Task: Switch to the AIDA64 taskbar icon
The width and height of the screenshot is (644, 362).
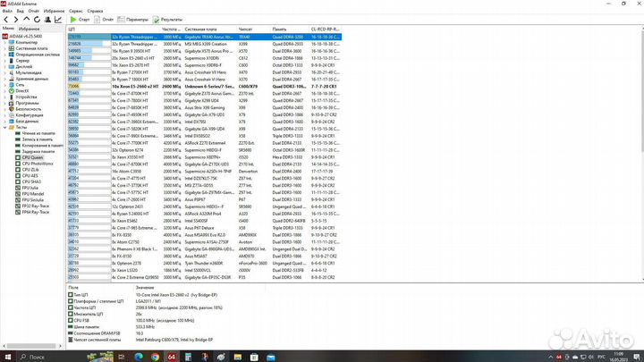Action: click(171, 357)
